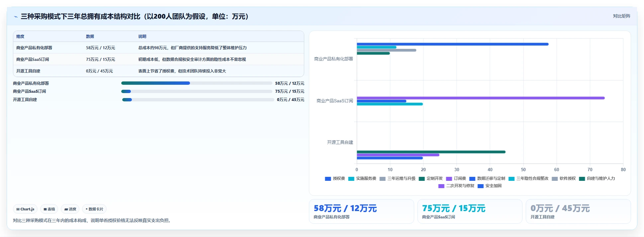Select the 表格 tag chip
Screen dimensions: 644x237
coord(49,209)
